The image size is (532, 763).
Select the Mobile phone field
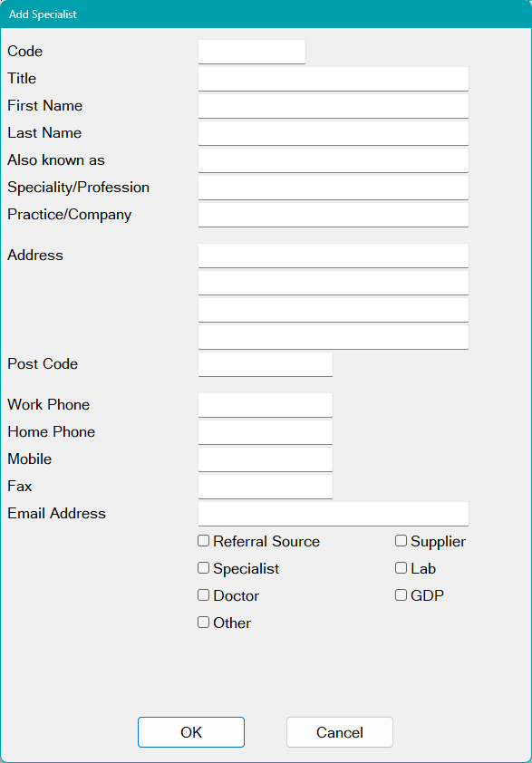tap(265, 459)
